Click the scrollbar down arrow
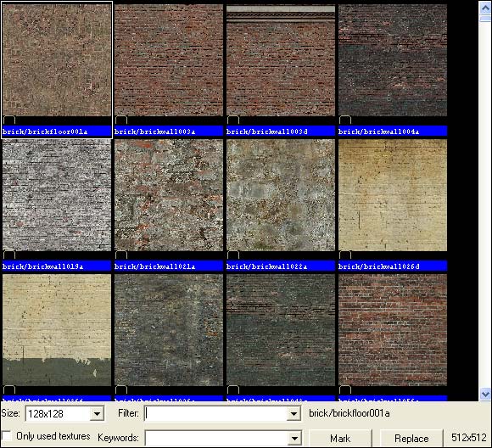492x448 pixels. [x=485, y=394]
